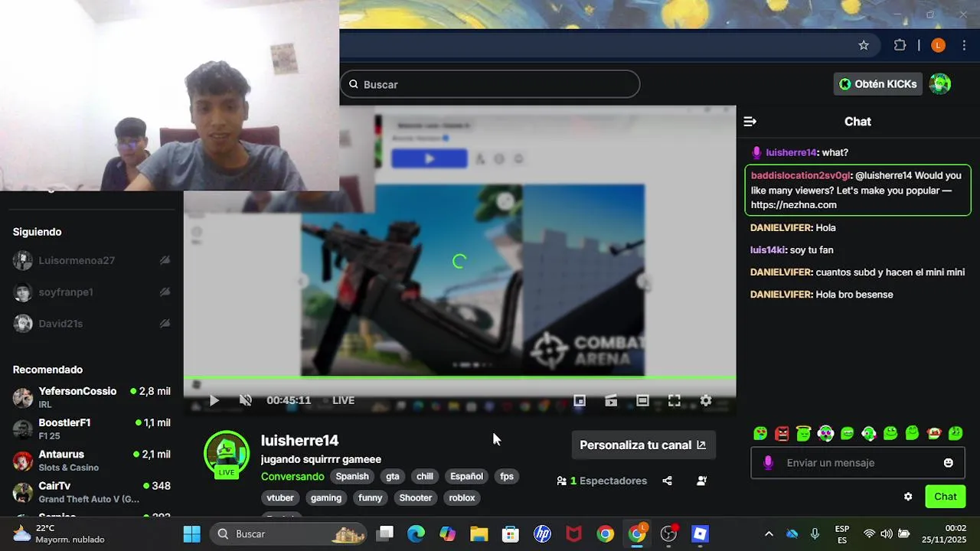The width and height of the screenshot is (980, 551).
Task: Share the stream via share icon
Action: (667, 481)
